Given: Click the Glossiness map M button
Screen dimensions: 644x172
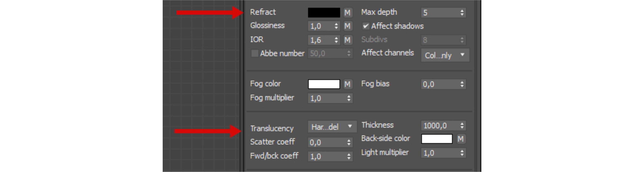Looking at the screenshot, I should tap(347, 26).
